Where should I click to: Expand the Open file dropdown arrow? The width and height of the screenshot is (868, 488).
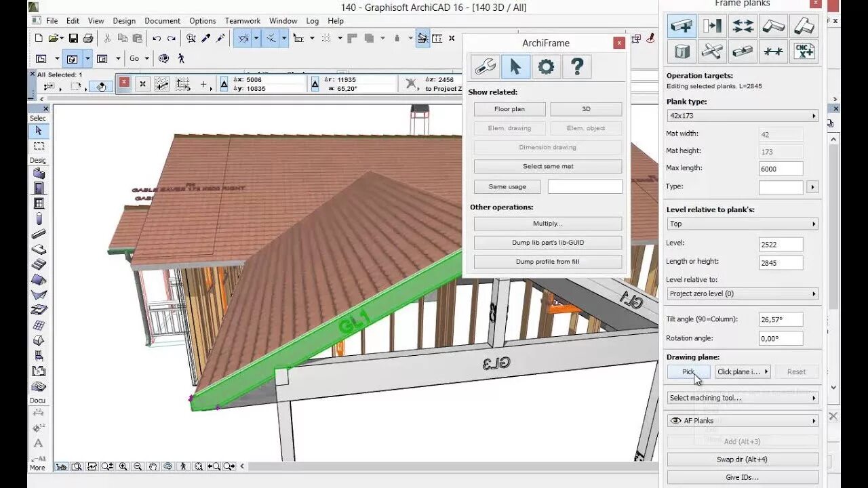pyautogui.click(x=62, y=38)
